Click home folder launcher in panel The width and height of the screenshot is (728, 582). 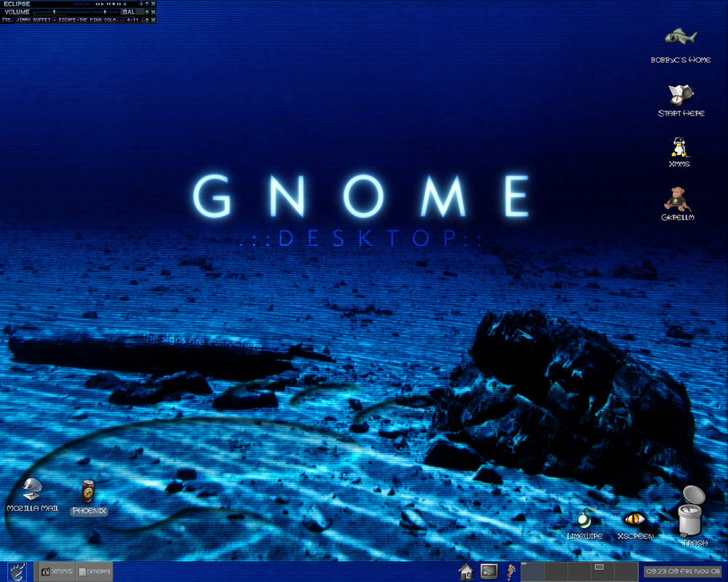pos(466,571)
